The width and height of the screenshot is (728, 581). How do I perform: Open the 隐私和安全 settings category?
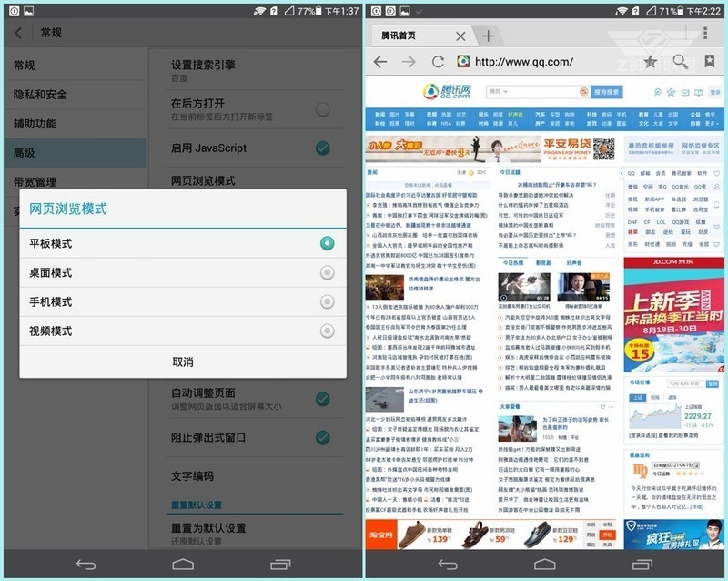click(x=75, y=95)
